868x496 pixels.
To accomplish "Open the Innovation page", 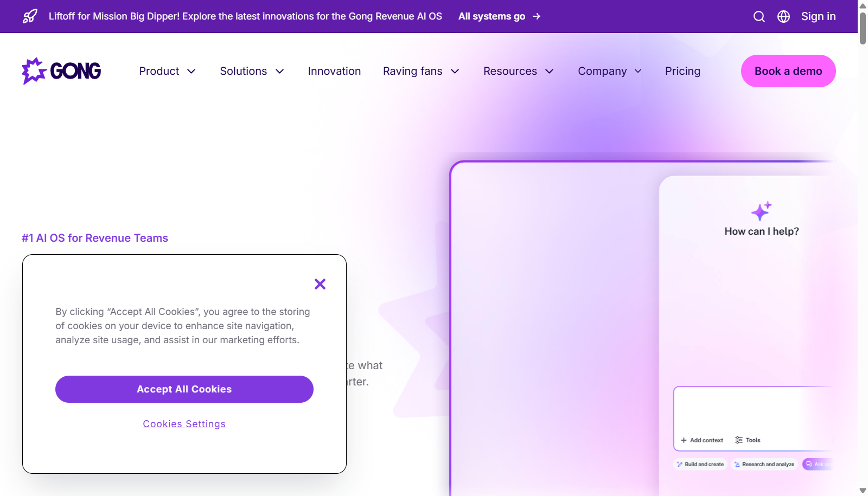I will 334,71.
